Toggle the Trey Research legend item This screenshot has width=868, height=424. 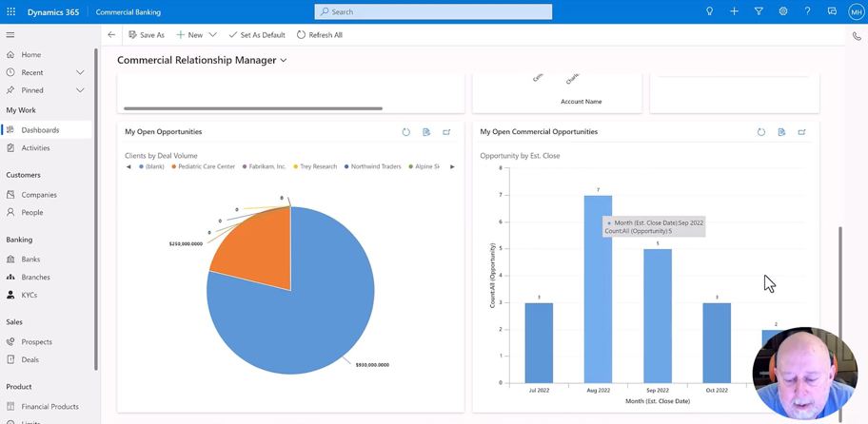point(315,166)
